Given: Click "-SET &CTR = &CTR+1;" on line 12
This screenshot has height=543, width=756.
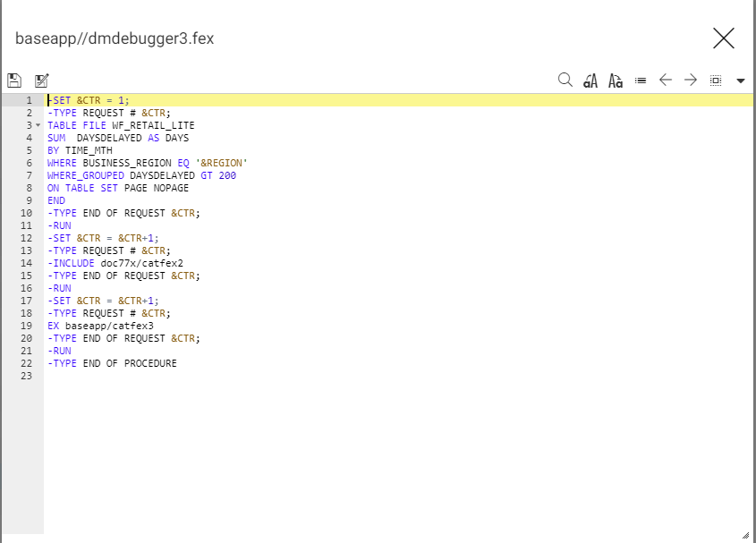Looking at the screenshot, I should click(x=103, y=238).
